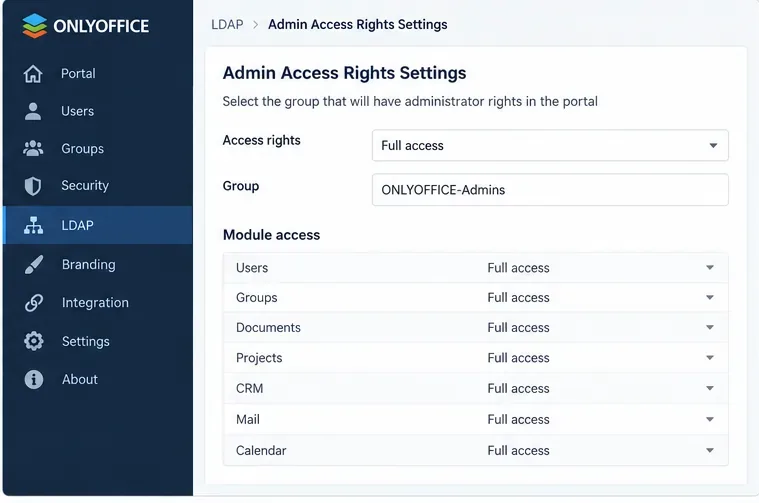Click the ONLYOFFICE logo icon

tap(34, 26)
